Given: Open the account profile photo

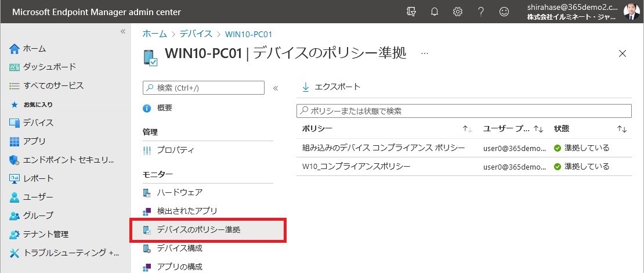Looking at the screenshot, I should click(631, 12).
